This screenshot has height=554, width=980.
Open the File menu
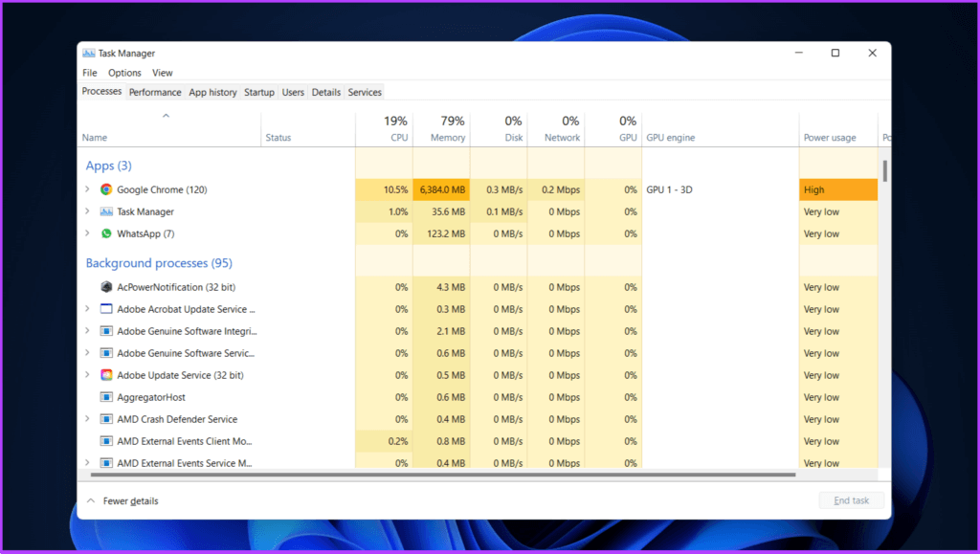89,73
